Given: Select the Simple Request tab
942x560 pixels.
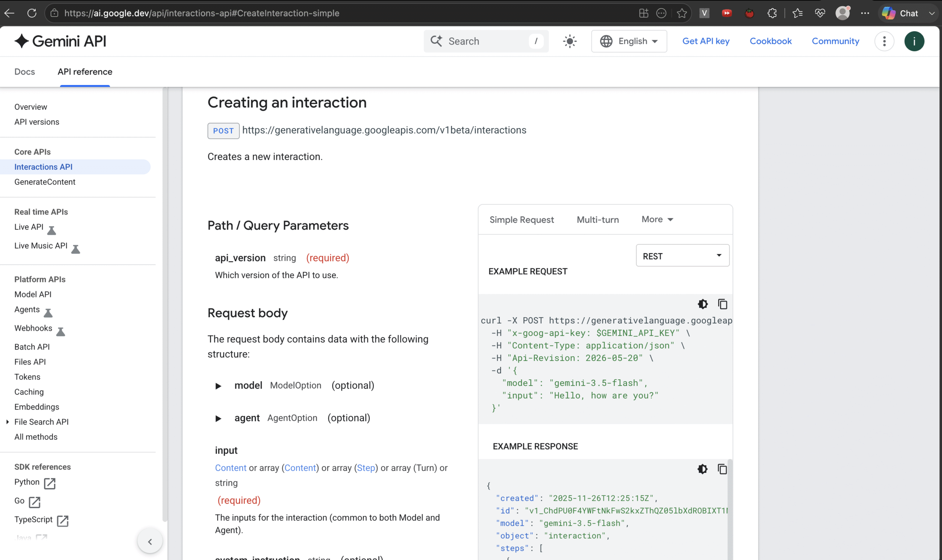Looking at the screenshot, I should coord(521,220).
